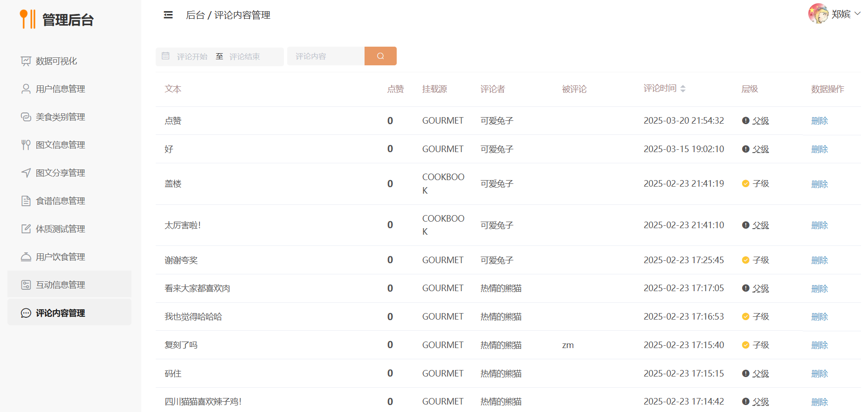This screenshot has width=868, height=412.
Task: Click the 子级 icon in 盖楼 row
Action: click(x=746, y=184)
